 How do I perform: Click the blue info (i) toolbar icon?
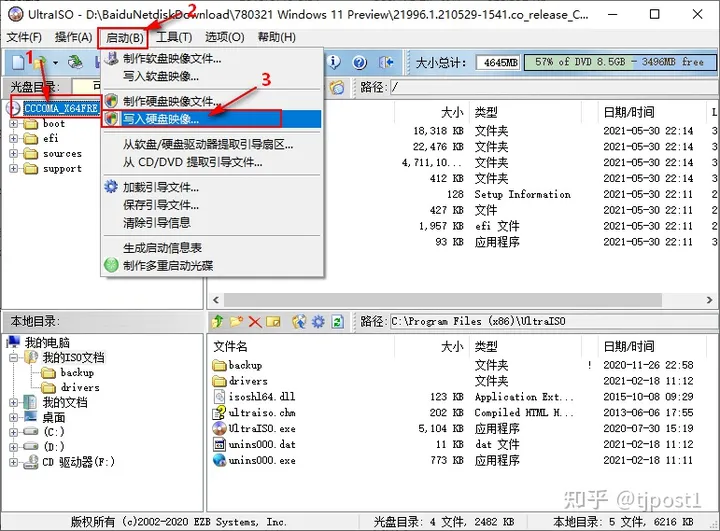[x=334, y=62]
